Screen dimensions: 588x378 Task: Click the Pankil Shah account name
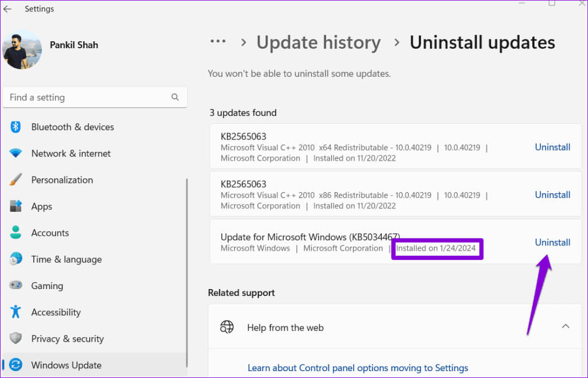[x=74, y=45]
